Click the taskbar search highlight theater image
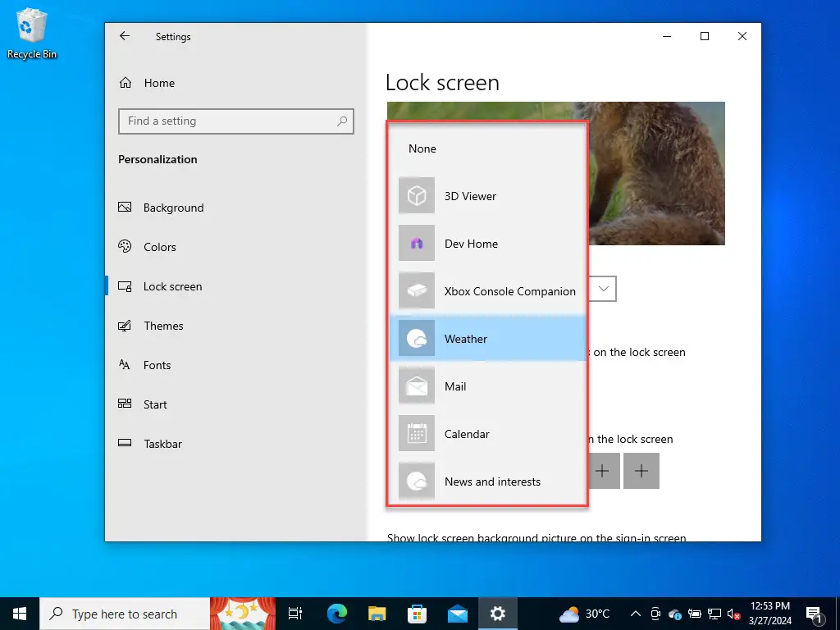This screenshot has width=840, height=630. pos(243,614)
